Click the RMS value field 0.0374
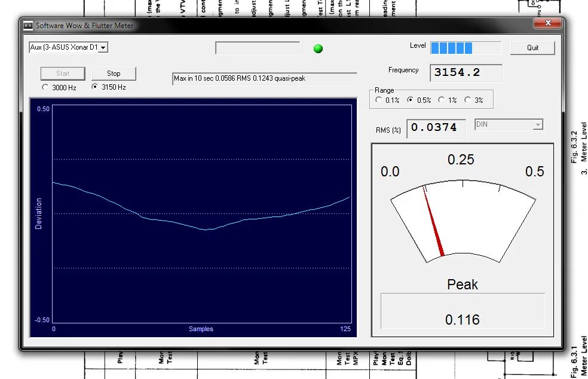 click(x=436, y=128)
